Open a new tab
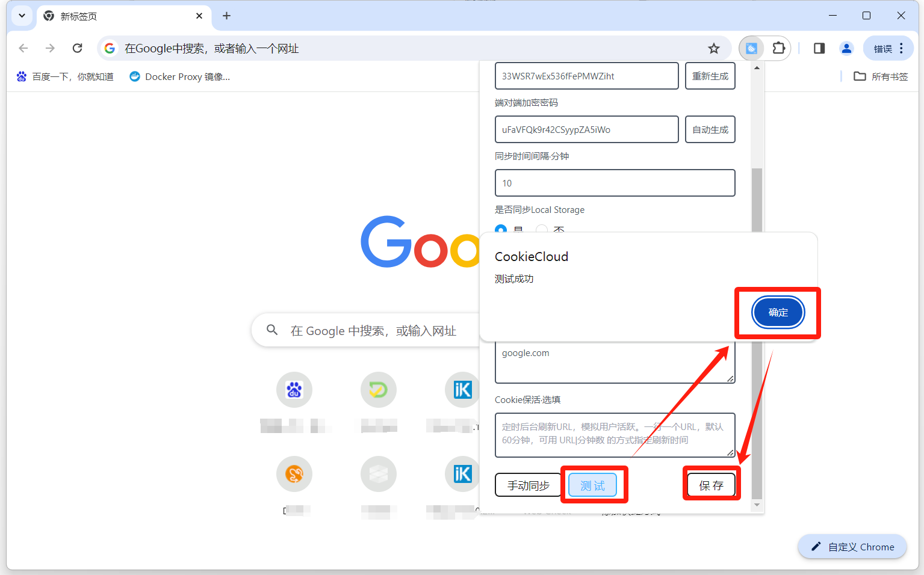 (x=226, y=16)
